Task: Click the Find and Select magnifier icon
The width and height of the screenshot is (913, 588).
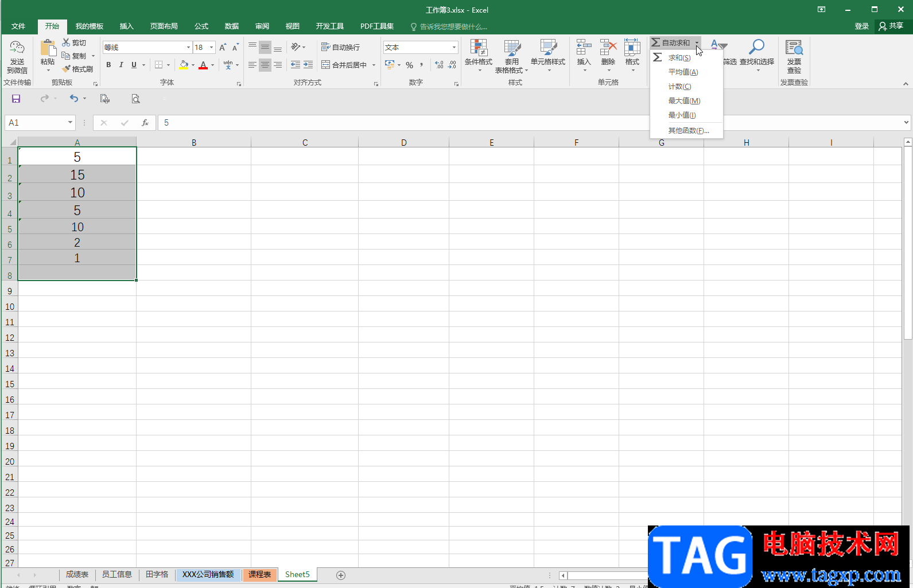Action: [757, 46]
